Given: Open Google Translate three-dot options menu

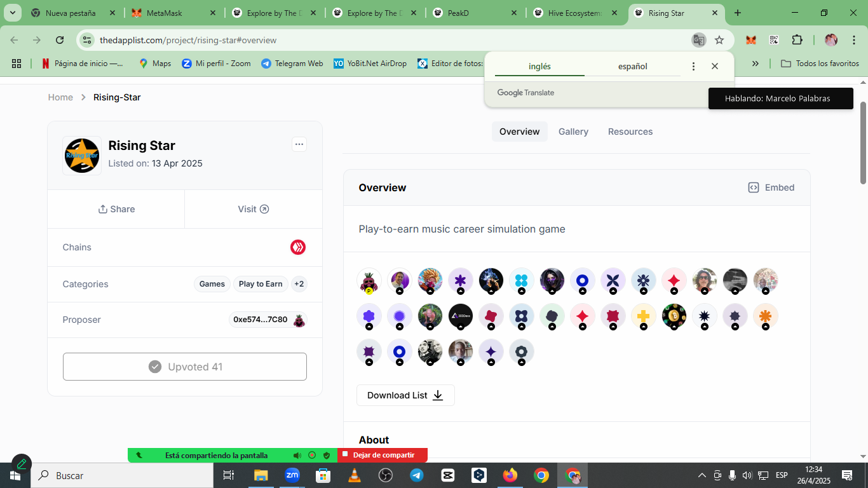Looking at the screenshot, I should [693, 66].
